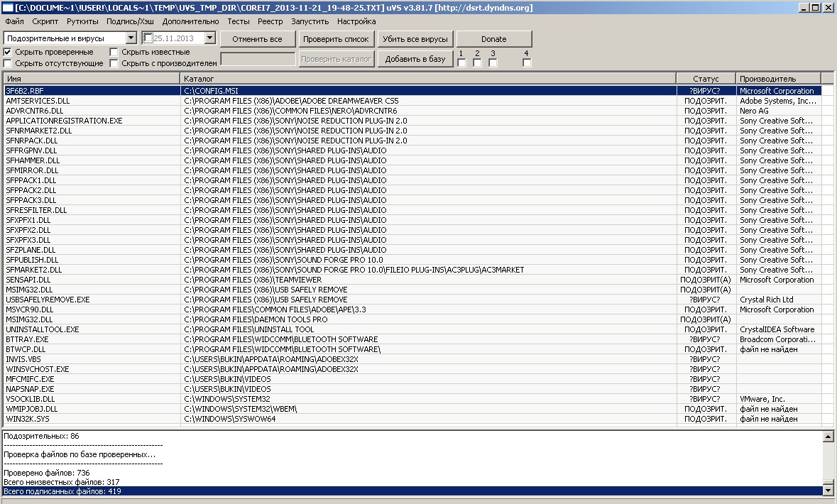Open the Дополнительно menu
This screenshot has height=504, width=837.
(190, 21)
